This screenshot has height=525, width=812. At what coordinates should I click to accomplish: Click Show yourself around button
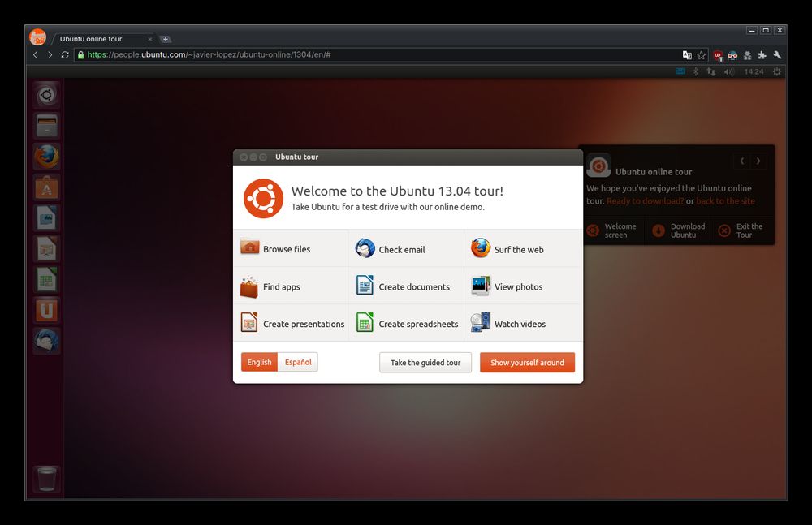[x=527, y=363]
